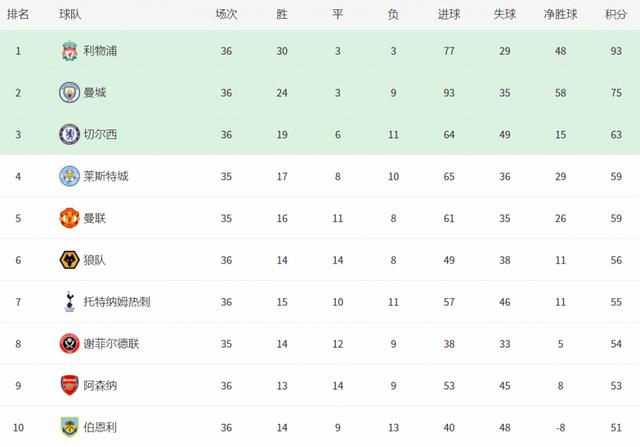
Task: Sort by the 净胜球 goal difference header
Action: click(x=560, y=14)
